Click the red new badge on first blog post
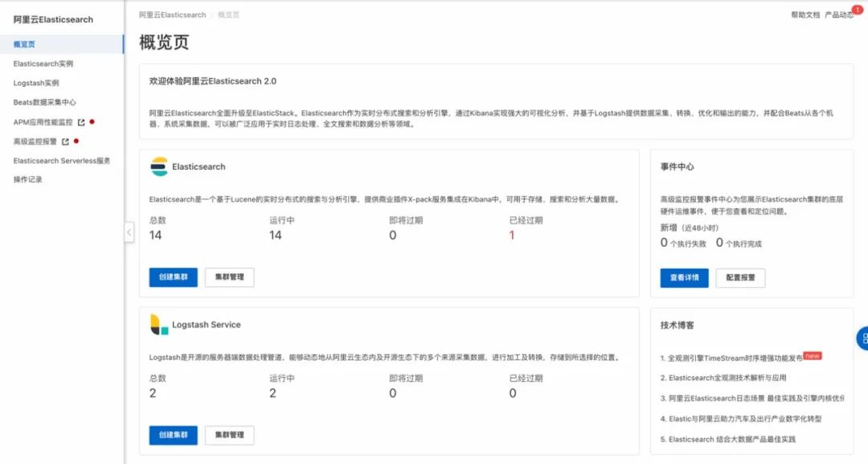The height and width of the screenshot is (464, 868). tap(812, 355)
